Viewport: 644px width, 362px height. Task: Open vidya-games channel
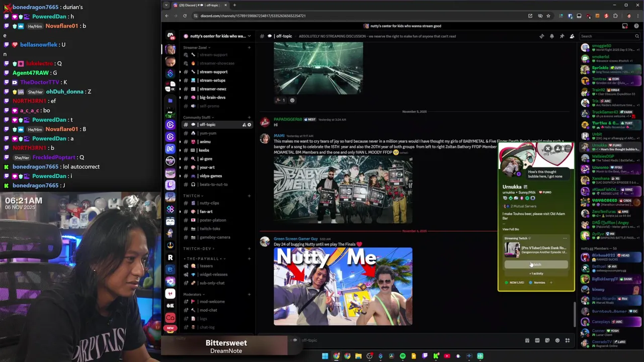216,176
